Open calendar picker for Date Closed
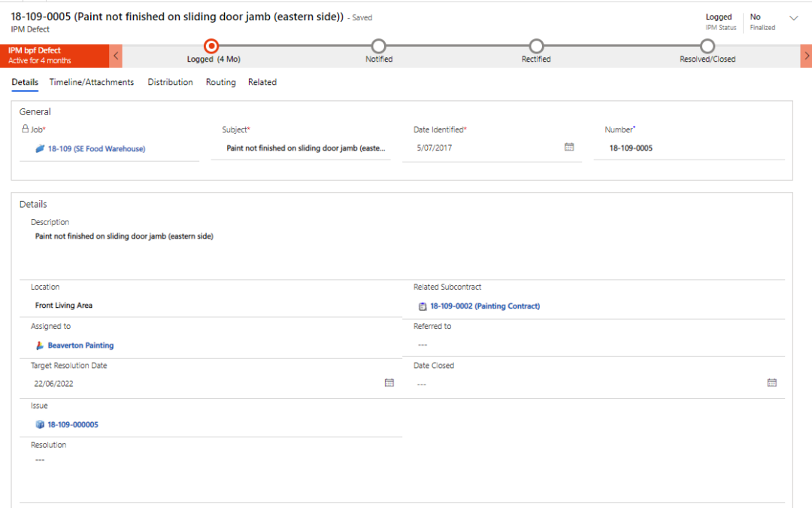This screenshot has width=812, height=508. [771, 383]
